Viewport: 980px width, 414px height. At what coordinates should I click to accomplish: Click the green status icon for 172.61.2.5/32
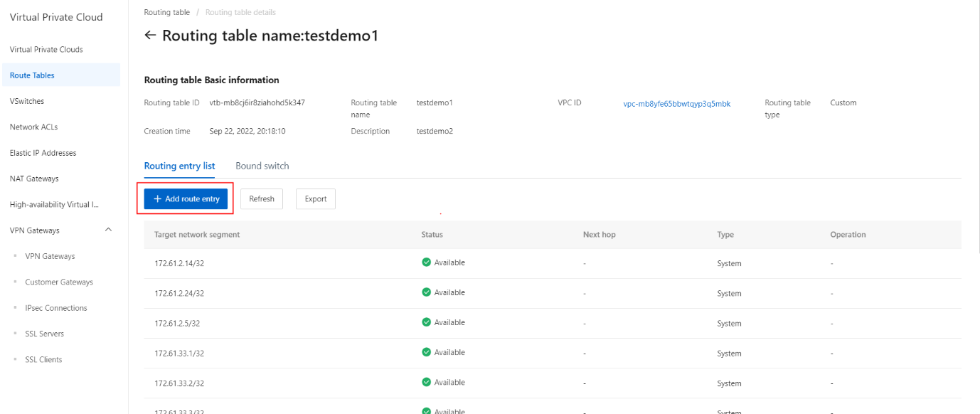coord(427,322)
